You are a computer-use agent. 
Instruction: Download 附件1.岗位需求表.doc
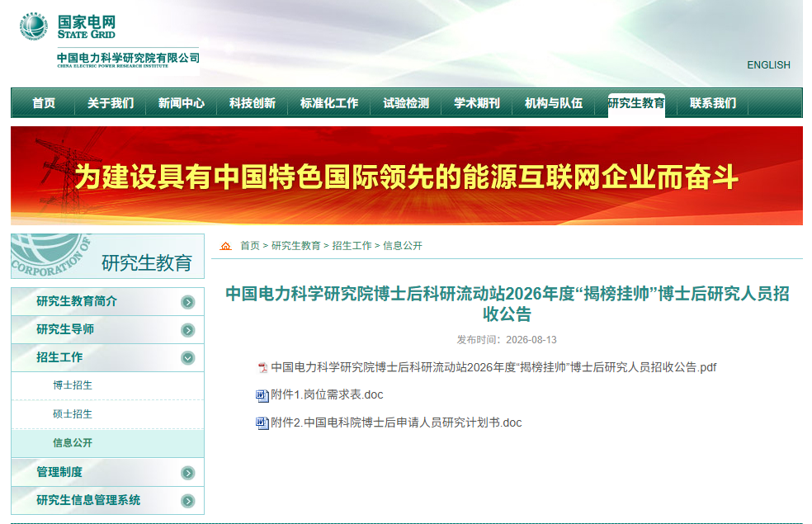tap(327, 395)
